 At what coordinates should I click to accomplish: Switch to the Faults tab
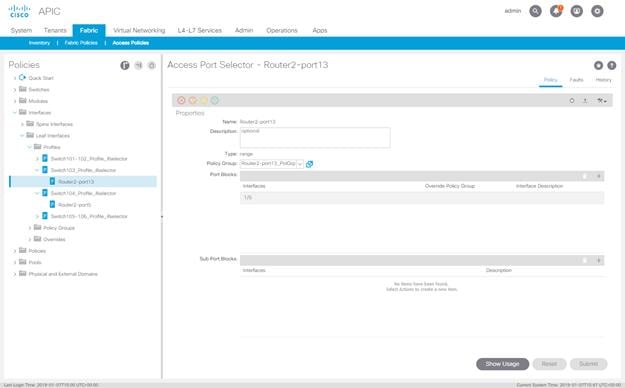click(x=576, y=80)
